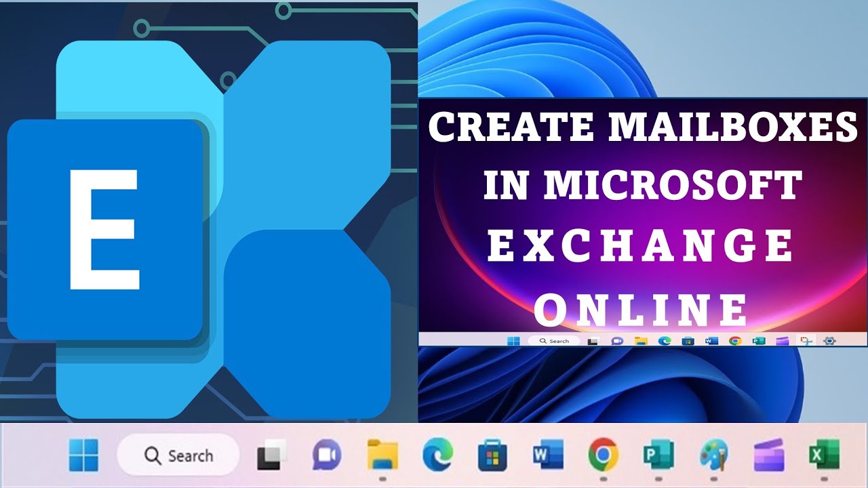The width and height of the screenshot is (868, 488).
Task: Open File Explorer on the large taskbar
Action: coord(382,455)
